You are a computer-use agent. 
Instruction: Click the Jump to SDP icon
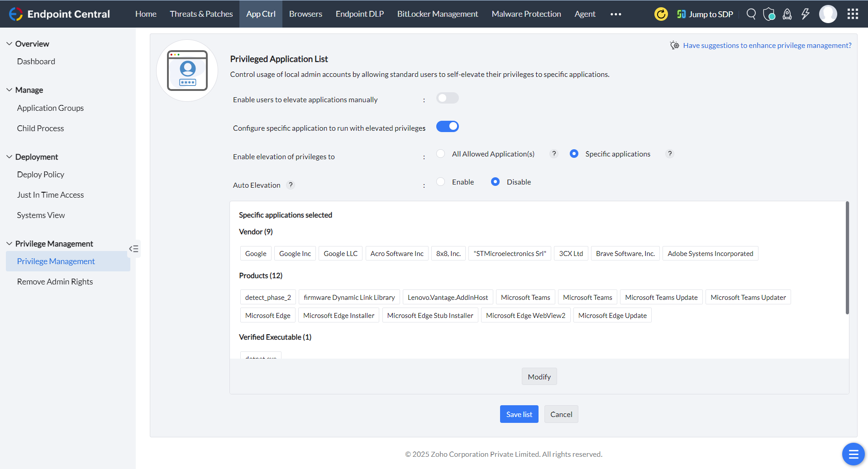click(x=681, y=14)
